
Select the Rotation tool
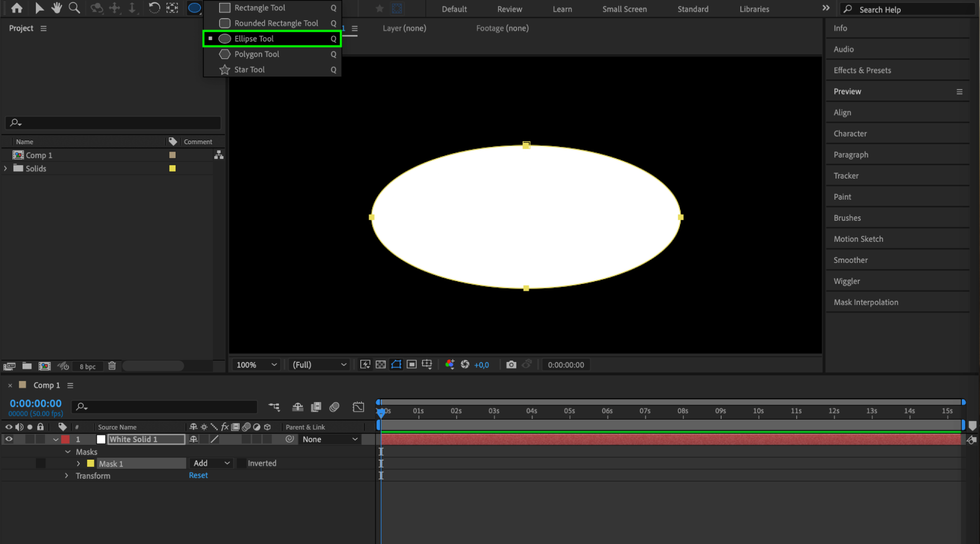(154, 8)
